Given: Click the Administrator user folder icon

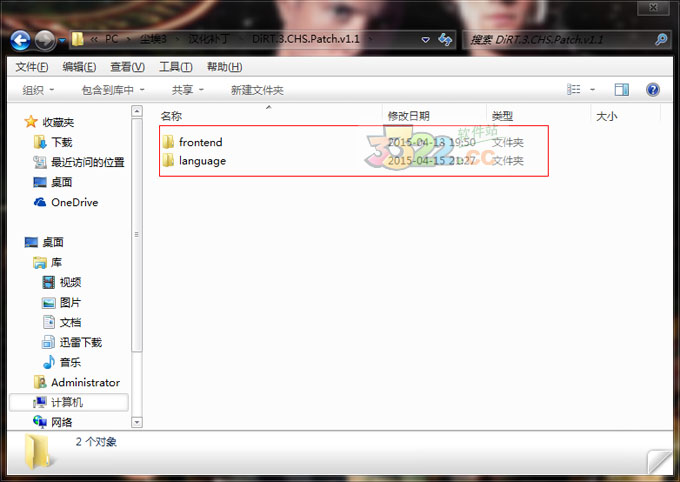Looking at the screenshot, I should 39,382.
